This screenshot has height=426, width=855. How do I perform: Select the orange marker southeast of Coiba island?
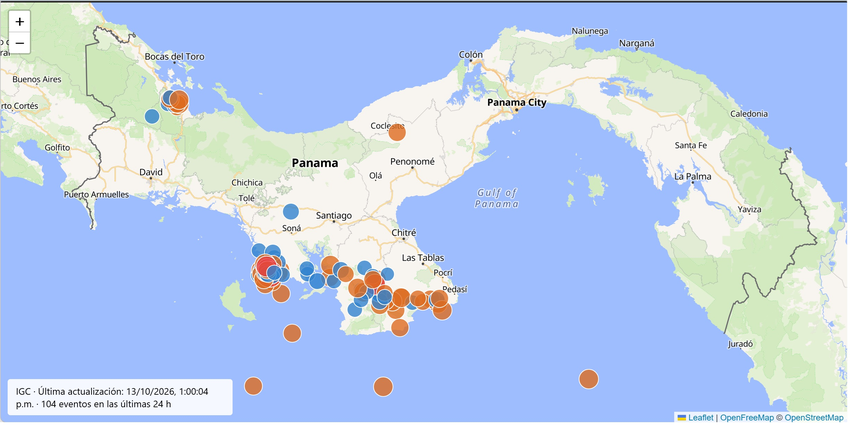pos(292,333)
